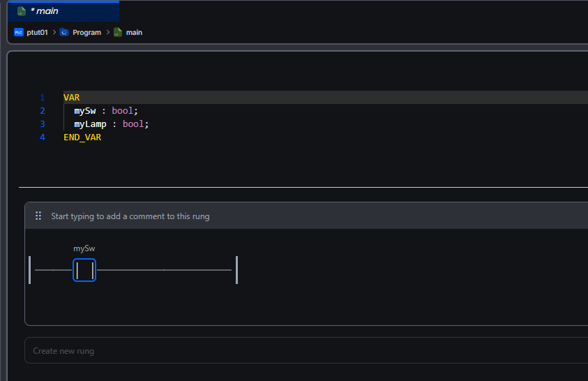Grab the rung drag handle dots
The width and height of the screenshot is (588, 381).
click(38, 216)
